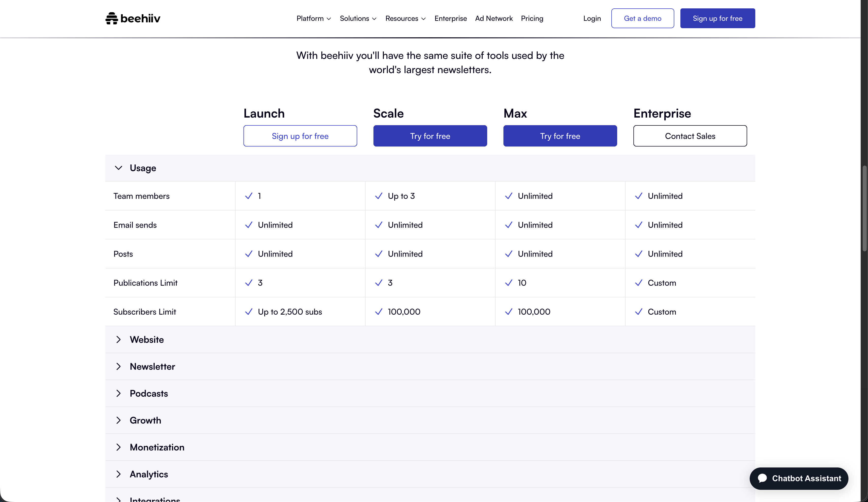Click the beehiv logo

coord(133,18)
